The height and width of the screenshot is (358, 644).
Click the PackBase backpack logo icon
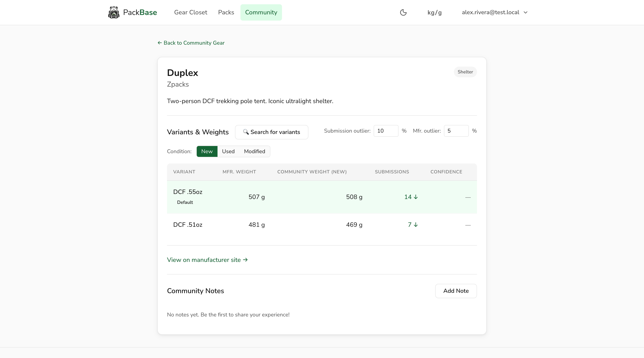(x=114, y=12)
